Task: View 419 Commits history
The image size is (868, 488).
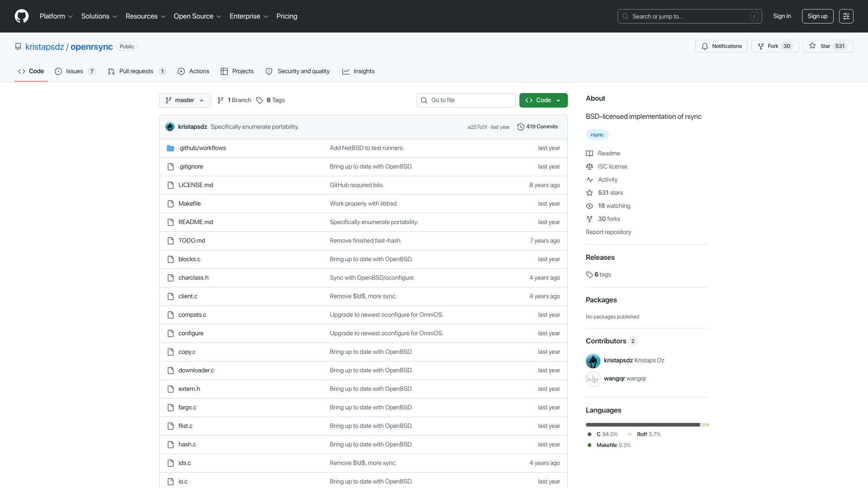Action: 537,127
